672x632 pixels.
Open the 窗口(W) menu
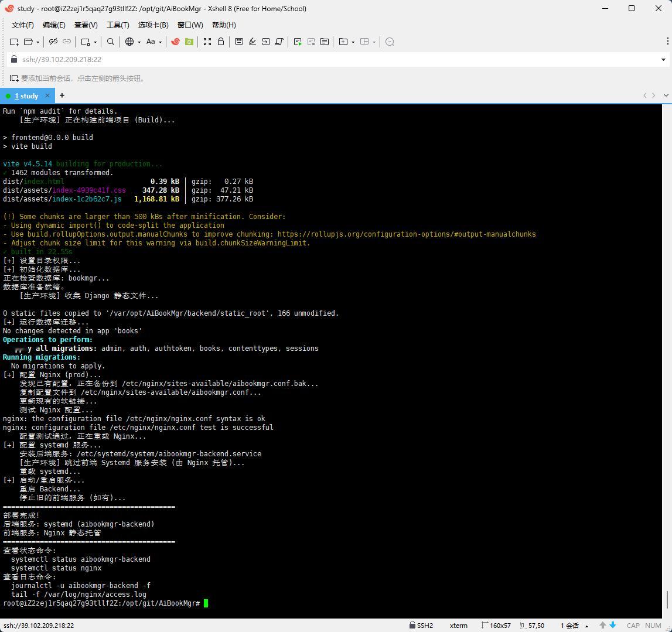[x=190, y=25]
